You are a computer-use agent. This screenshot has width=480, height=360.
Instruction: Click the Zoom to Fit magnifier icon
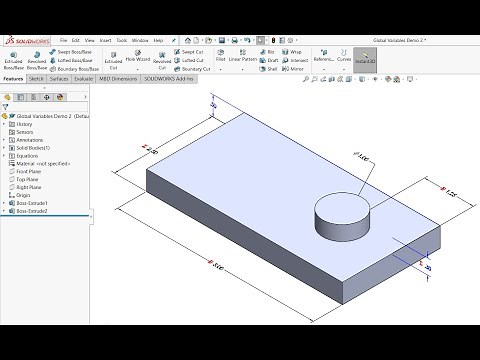[x=306, y=79]
